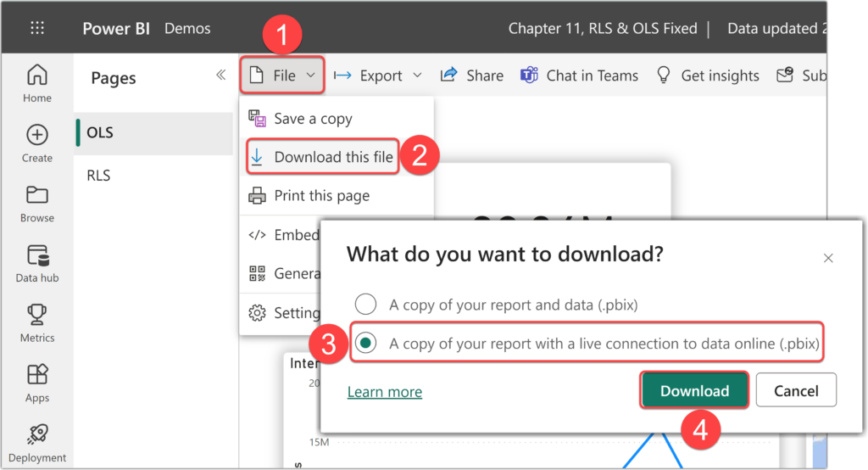This screenshot has width=868, height=470.
Task: Click the Cancel button
Action: 796,391
